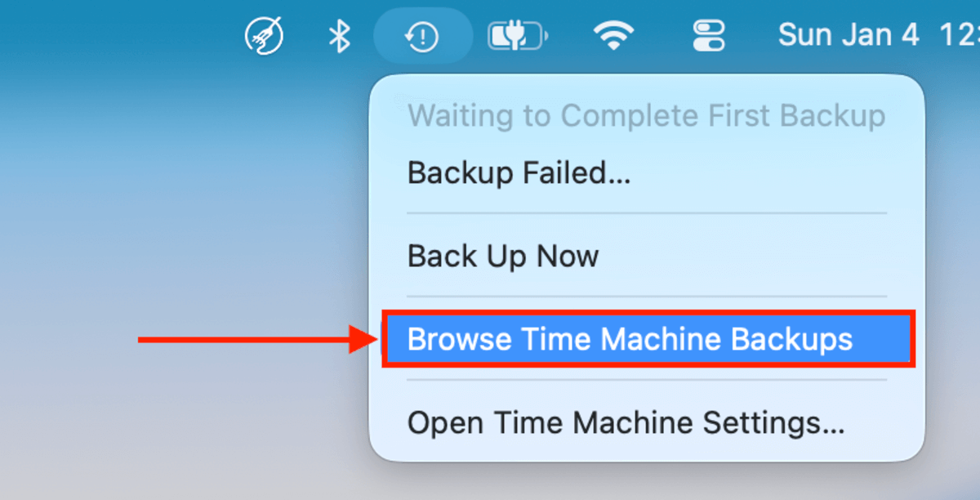Viewport: 980px width, 500px height.
Task: Click the separator below Back Up Now
Action: [648, 297]
